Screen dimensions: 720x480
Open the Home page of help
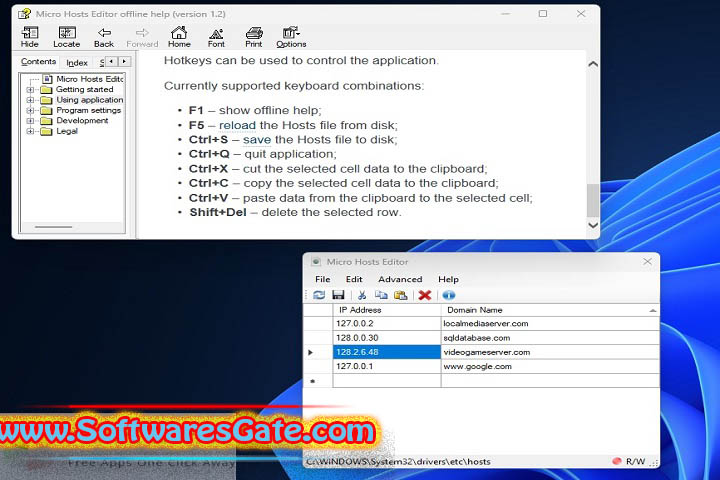pyautogui.click(x=179, y=37)
